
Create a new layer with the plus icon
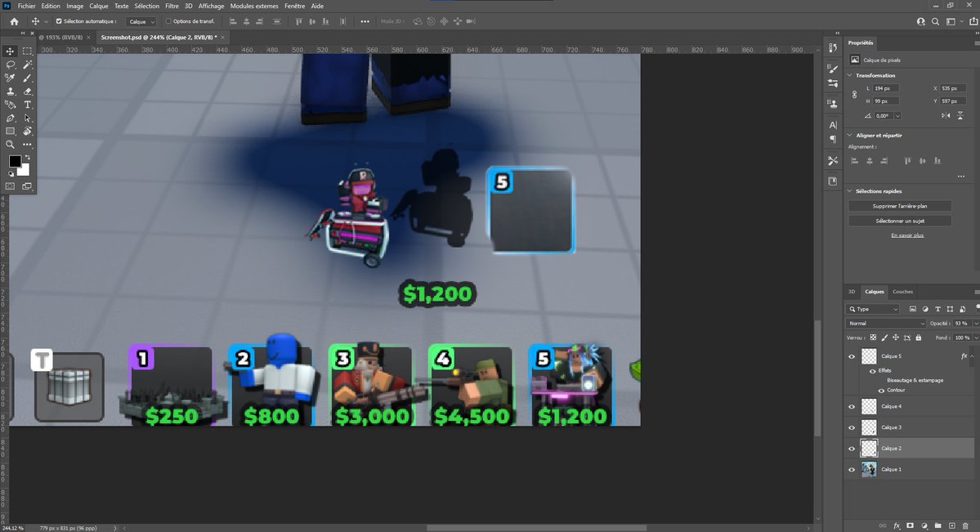pos(952,526)
